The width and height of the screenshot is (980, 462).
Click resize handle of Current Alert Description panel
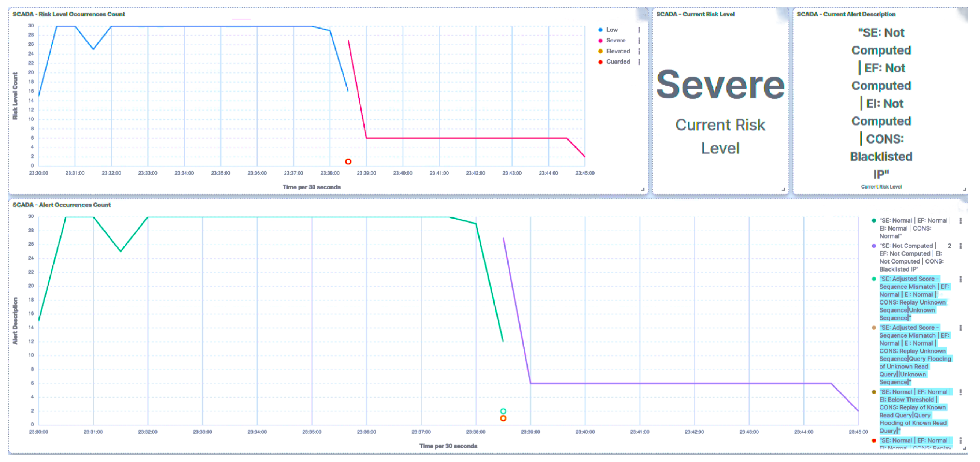pyautogui.click(x=964, y=189)
